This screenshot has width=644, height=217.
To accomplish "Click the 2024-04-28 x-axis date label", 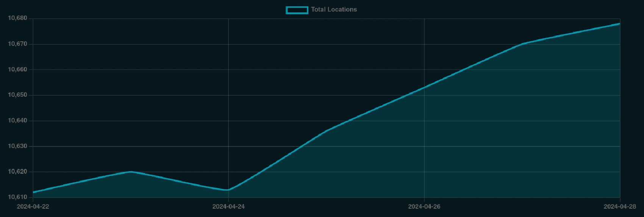I will [x=619, y=206].
